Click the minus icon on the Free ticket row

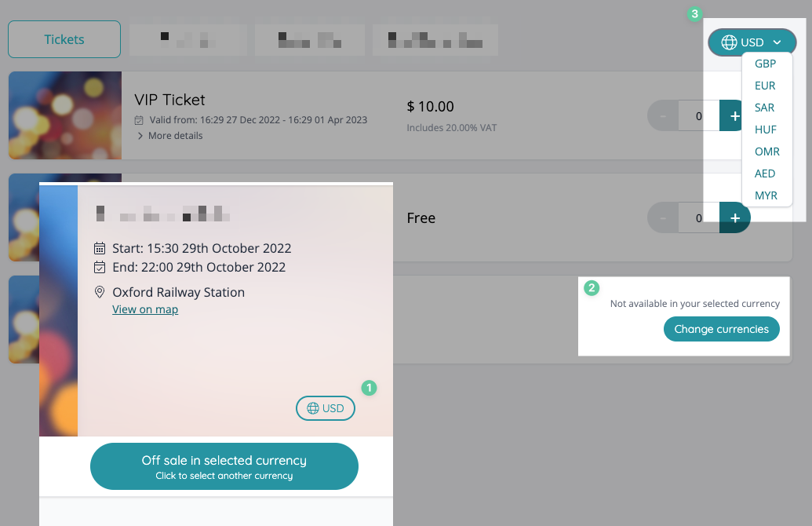click(x=663, y=217)
